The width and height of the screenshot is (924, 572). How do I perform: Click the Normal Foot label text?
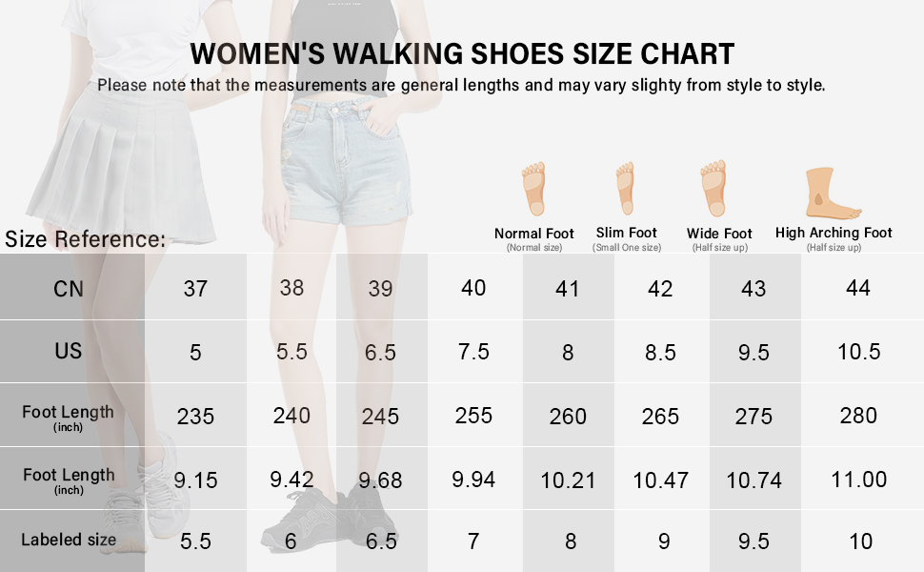coord(533,234)
